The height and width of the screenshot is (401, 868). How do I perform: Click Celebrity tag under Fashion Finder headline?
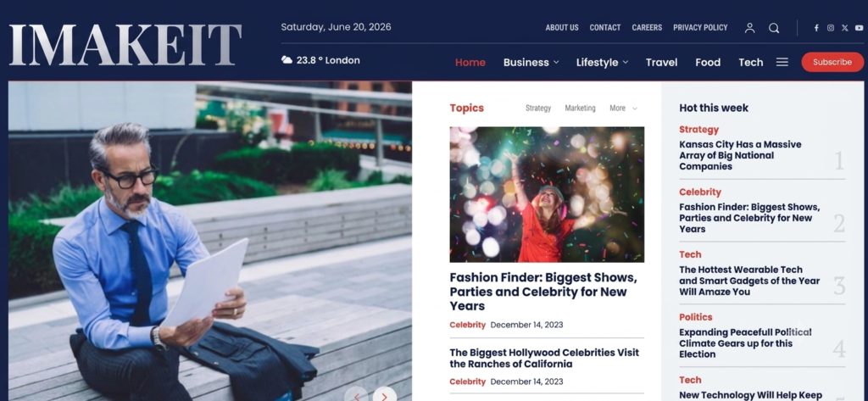(x=467, y=325)
